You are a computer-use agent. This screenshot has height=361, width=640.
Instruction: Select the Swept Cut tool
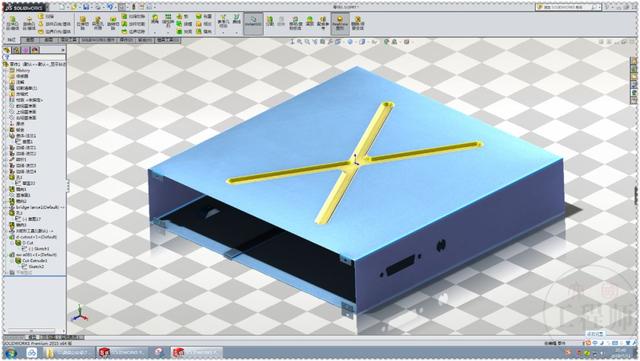pyautogui.click(x=133, y=17)
